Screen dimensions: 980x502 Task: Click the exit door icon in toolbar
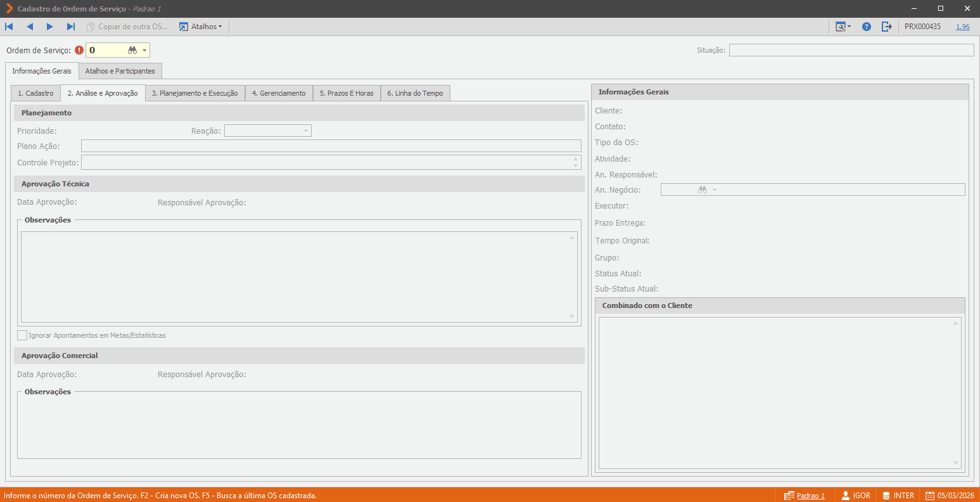887,27
